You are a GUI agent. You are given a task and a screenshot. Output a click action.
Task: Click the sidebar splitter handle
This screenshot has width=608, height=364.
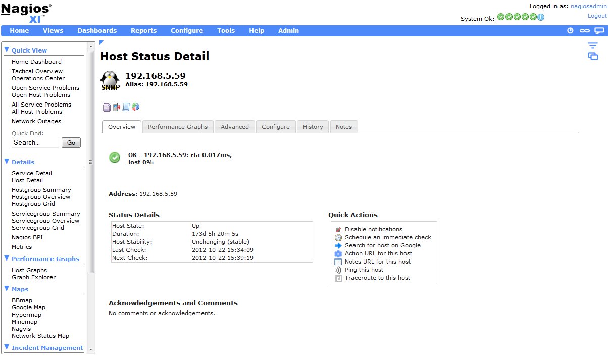91,162
